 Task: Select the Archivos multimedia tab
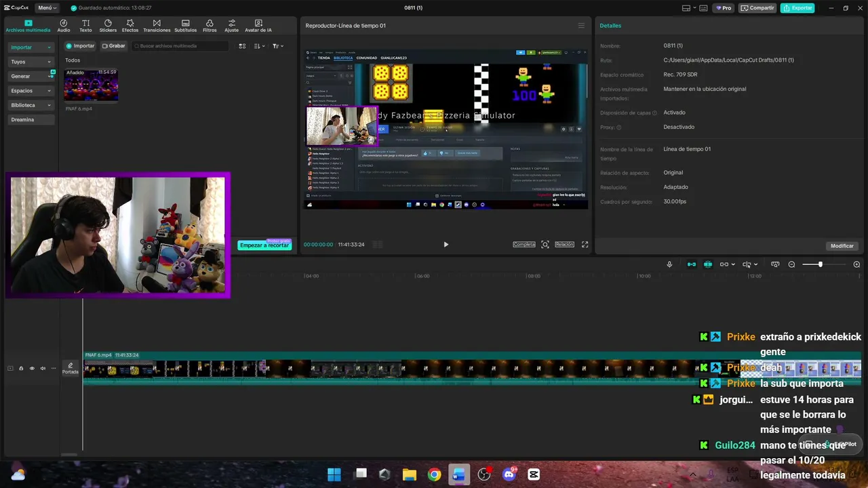click(28, 26)
